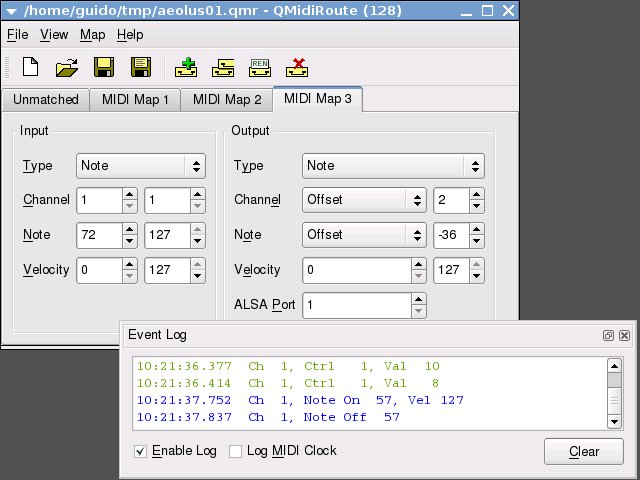This screenshot has width=640, height=480.
Task: Open the Input Type dropdown
Action: coord(141,166)
